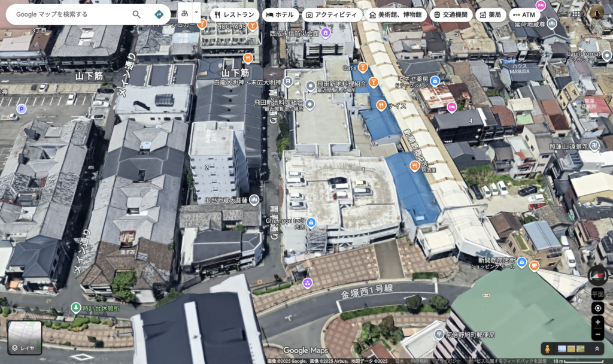Open the first Street View photo thumbnail

pyautogui.click(x=562, y=348)
